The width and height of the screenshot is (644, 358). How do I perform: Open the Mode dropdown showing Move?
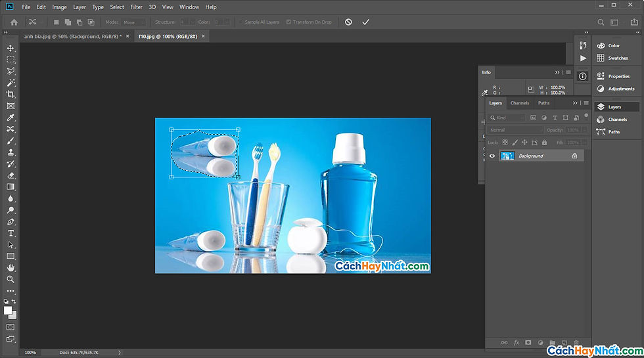click(133, 22)
